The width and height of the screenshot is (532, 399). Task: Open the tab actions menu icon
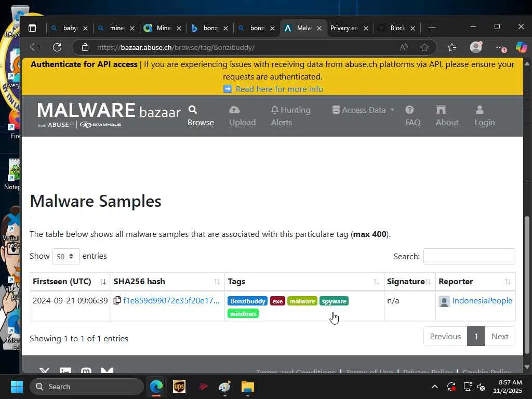click(32, 28)
